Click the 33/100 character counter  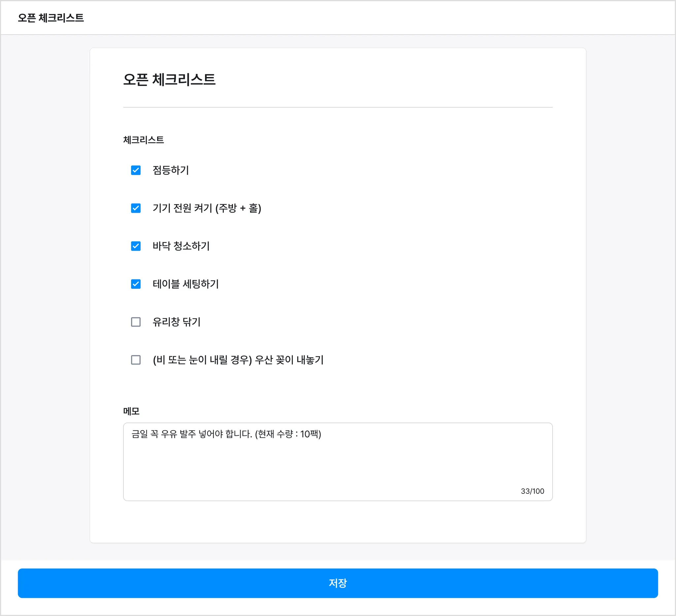(x=532, y=491)
